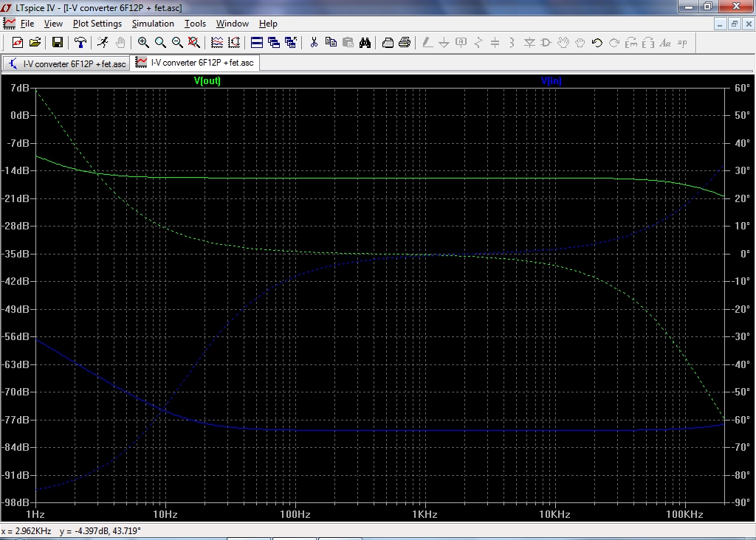Click the Autorange axes icon
Image resolution: width=756 pixels, height=540 pixels.
pos(234,43)
